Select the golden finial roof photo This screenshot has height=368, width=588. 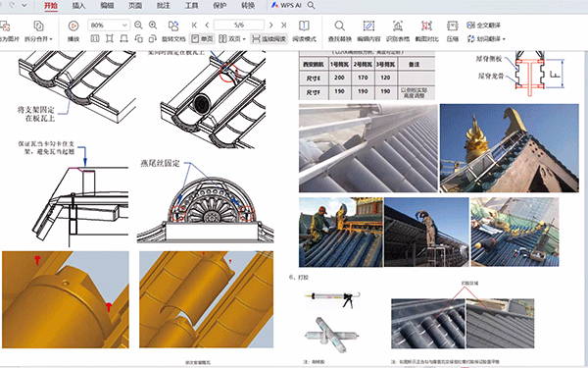(x=510, y=148)
